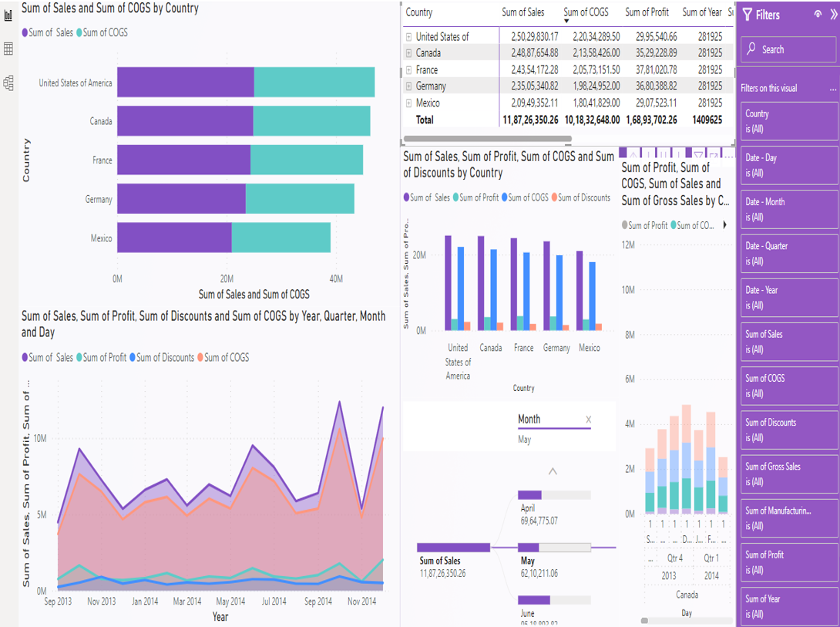840x627 pixels.
Task: Toggle Filters pane visibility eye icon
Action: [818, 15]
